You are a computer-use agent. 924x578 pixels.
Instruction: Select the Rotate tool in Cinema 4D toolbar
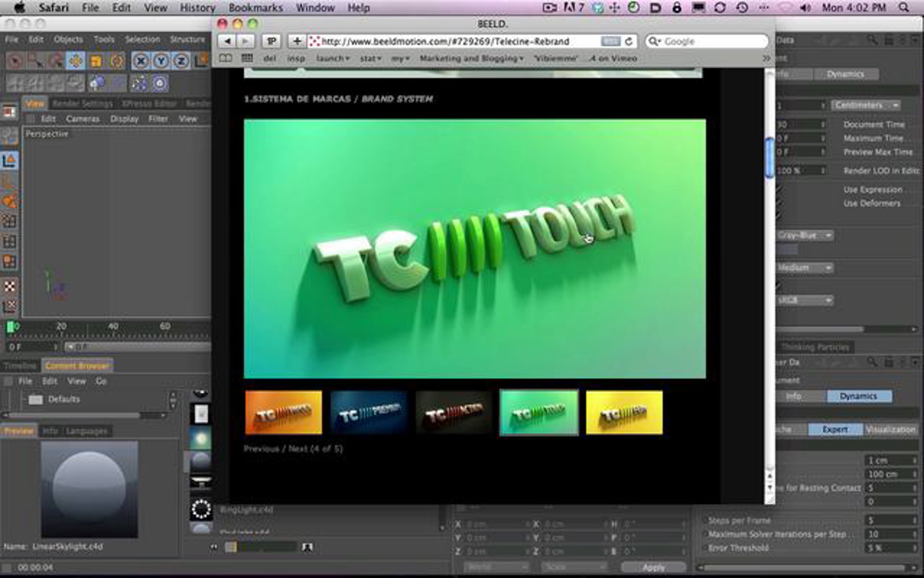117,61
